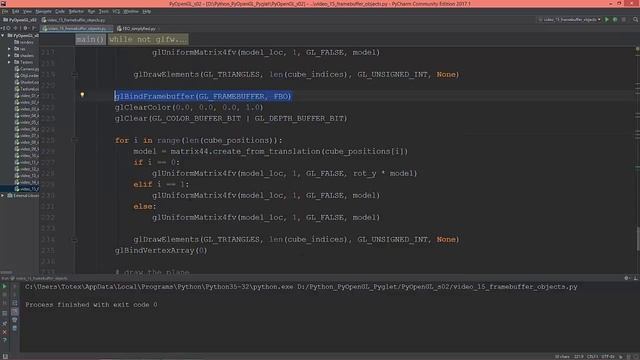Viewport: 640px width, 360px height.
Task: Expand the res folder in project tree
Action: coord(9,49)
